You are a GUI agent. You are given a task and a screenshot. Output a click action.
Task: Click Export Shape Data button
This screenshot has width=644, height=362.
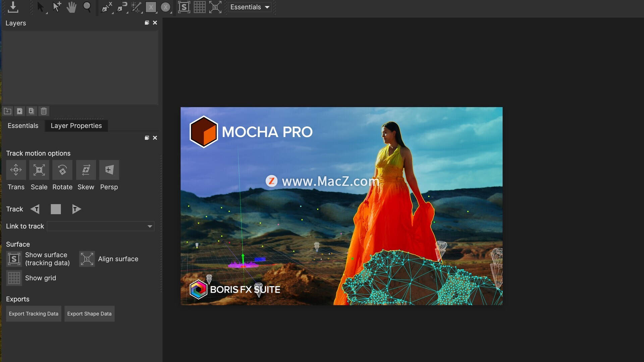[90, 314]
